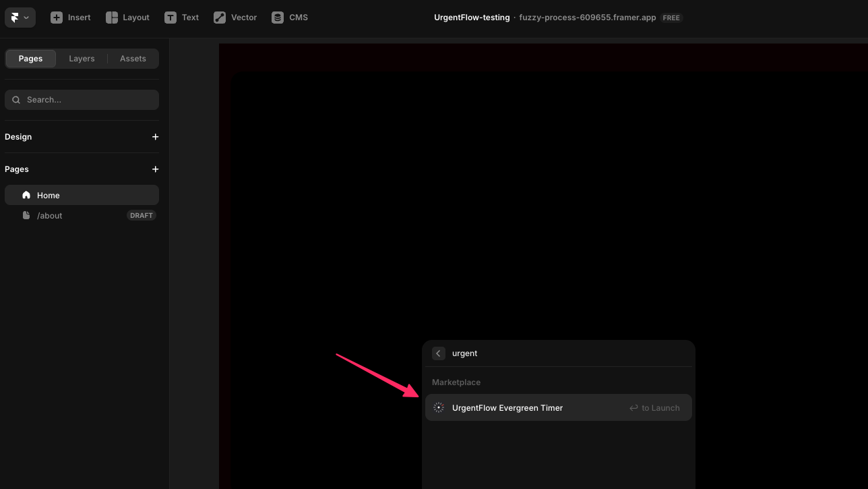Click the Design section header

tap(18, 137)
